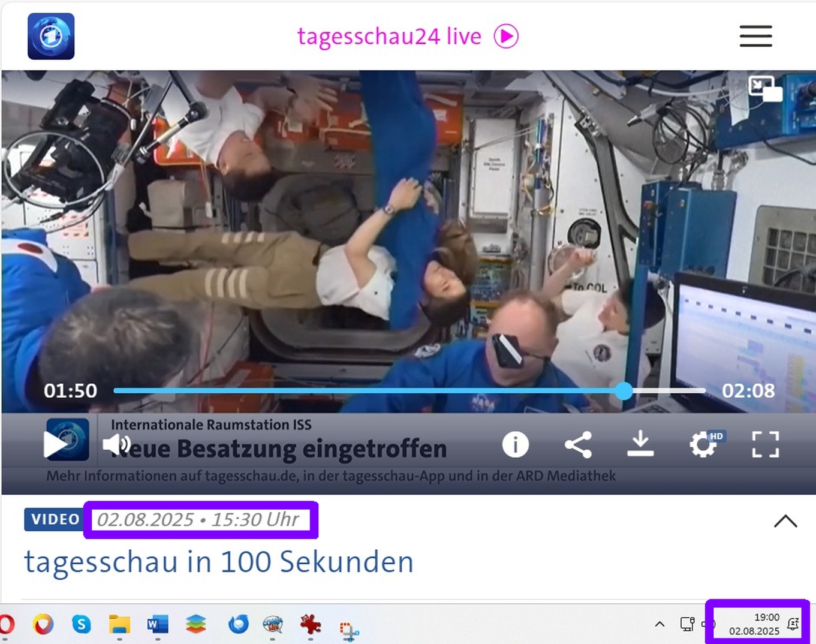Click the video progress slider handle
This screenshot has height=644, width=816.
624,391
